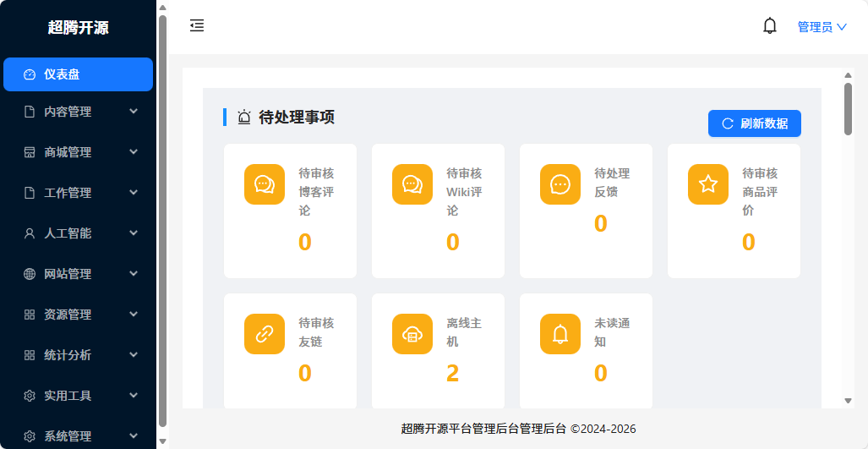Select 仪表盘 in the sidebar
The height and width of the screenshot is (449, 868).
[78, 74]
